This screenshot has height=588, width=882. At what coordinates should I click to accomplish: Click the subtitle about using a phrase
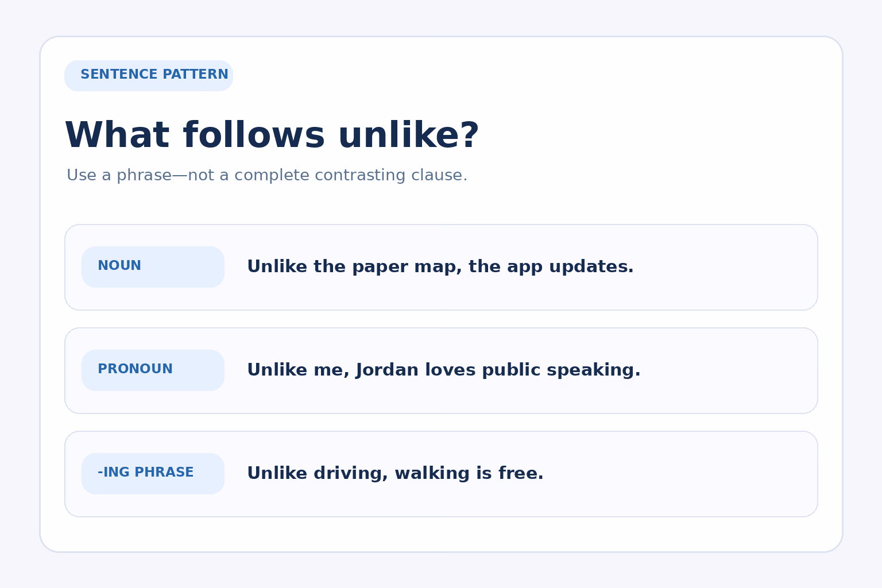[267, 175]
